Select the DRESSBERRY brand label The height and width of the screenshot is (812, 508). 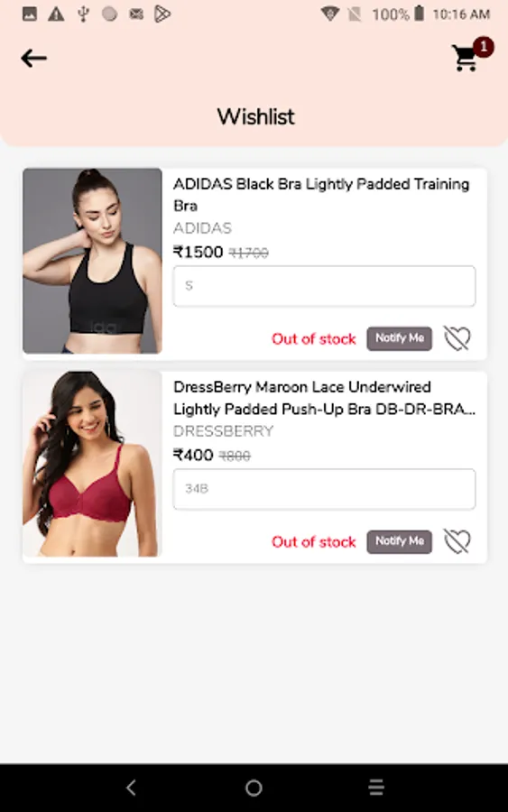pos(223,431)
